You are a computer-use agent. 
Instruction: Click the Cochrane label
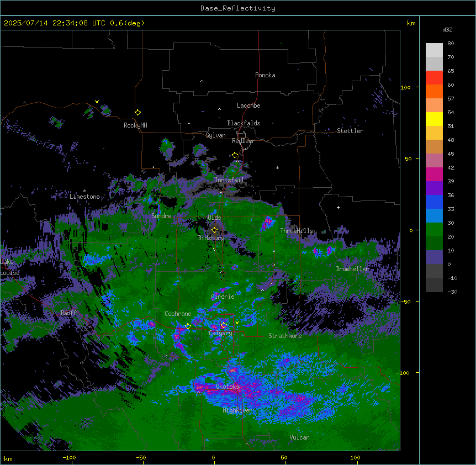click(178, 314)
